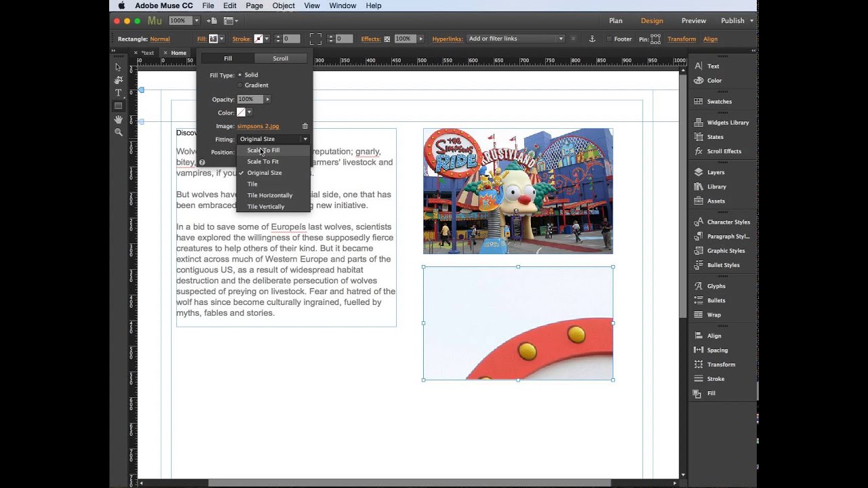Open the Hyperlinks 'Add or filter links' dropdown
868x488 pixels.
(x=515, y=39)
